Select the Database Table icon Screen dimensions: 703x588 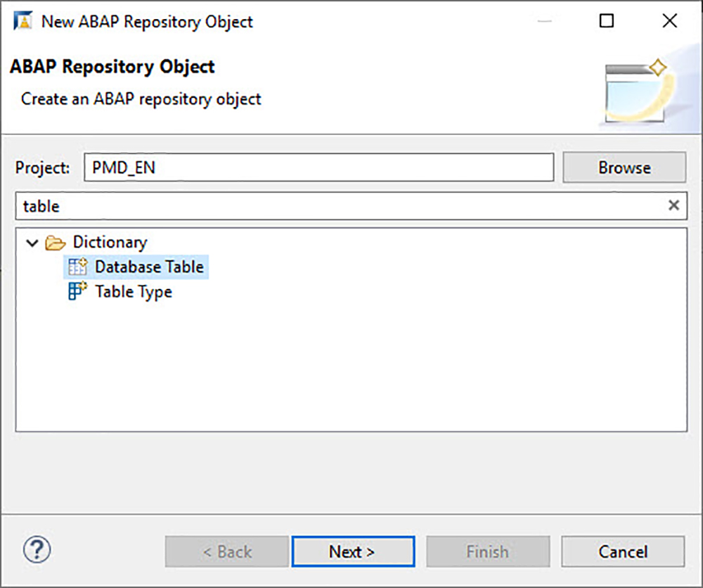click(77, 267)
